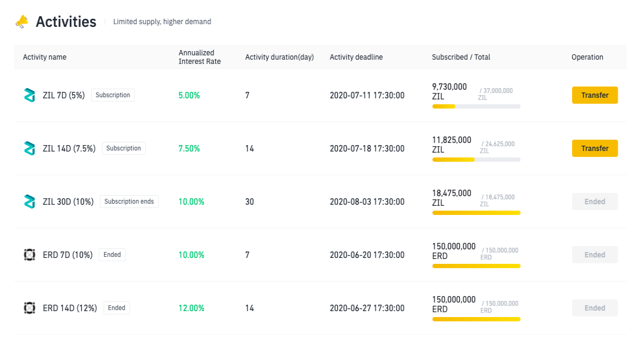Click the 150,000,000 ERD amount in ERD 14D row
The width and height of the screenshot is (644, 338).
pyautogui.click(x=454, y=304)
